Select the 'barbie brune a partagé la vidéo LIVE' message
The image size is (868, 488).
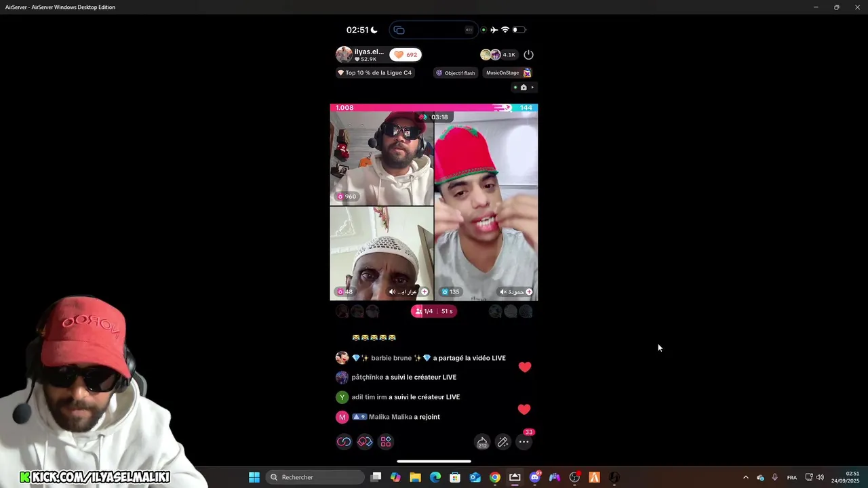pos(429,358)
